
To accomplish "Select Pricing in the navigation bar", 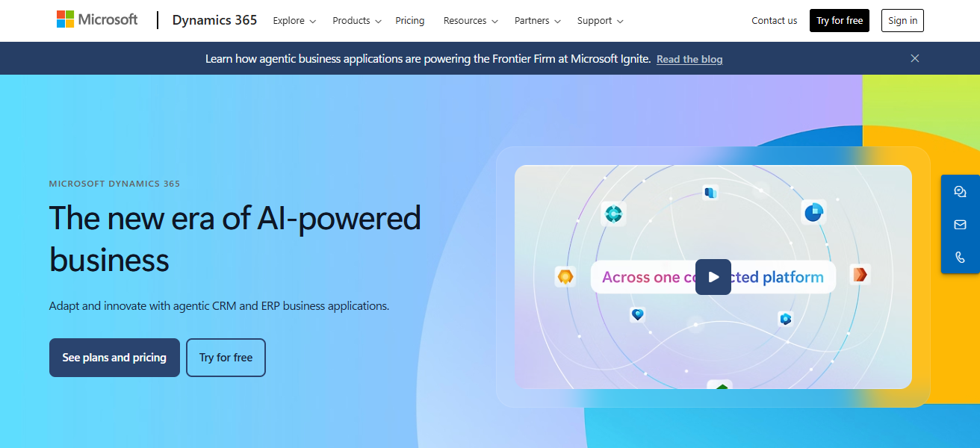I will (x=410, y=21).
